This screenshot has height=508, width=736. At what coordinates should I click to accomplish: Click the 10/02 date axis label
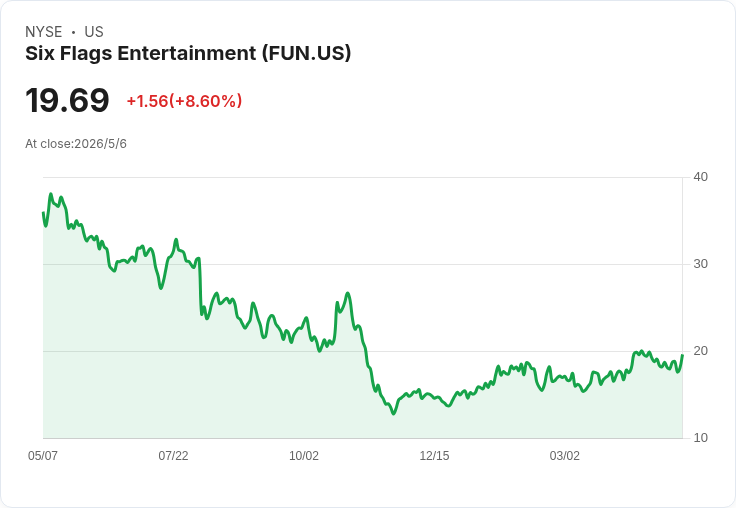click(304, 455)
